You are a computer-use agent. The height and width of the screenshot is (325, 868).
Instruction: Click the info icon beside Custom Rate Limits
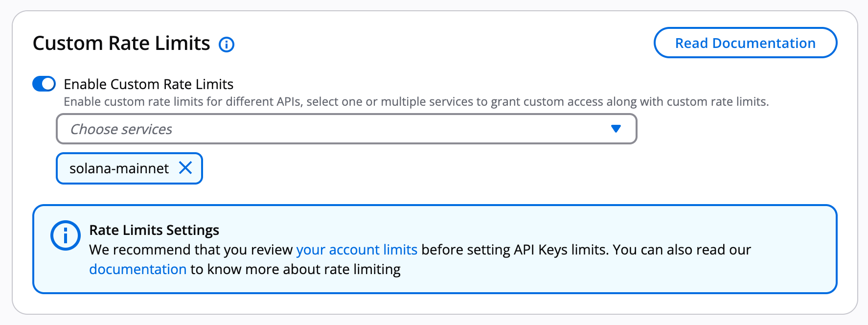[x=226, y=45]
